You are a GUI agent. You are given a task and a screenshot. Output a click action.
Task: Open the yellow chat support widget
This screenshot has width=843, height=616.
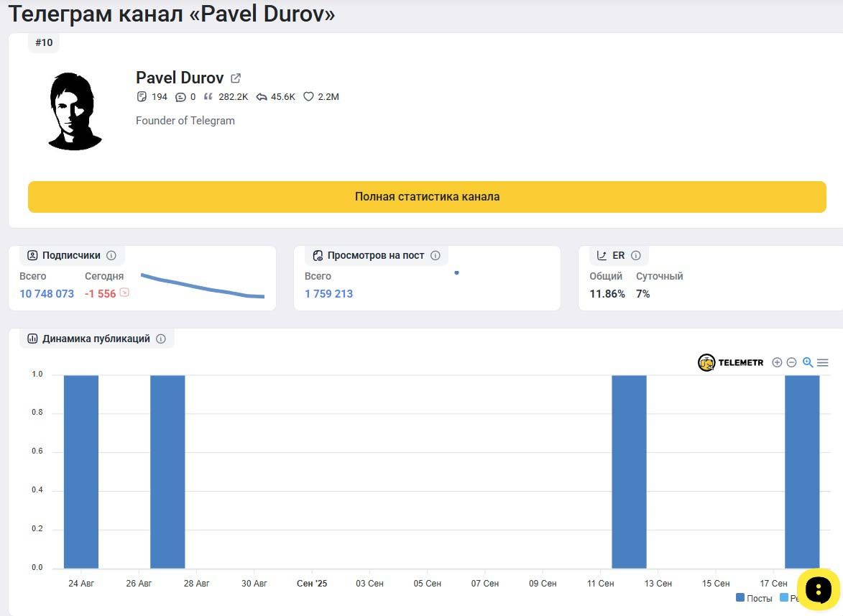tap(818, 589)
